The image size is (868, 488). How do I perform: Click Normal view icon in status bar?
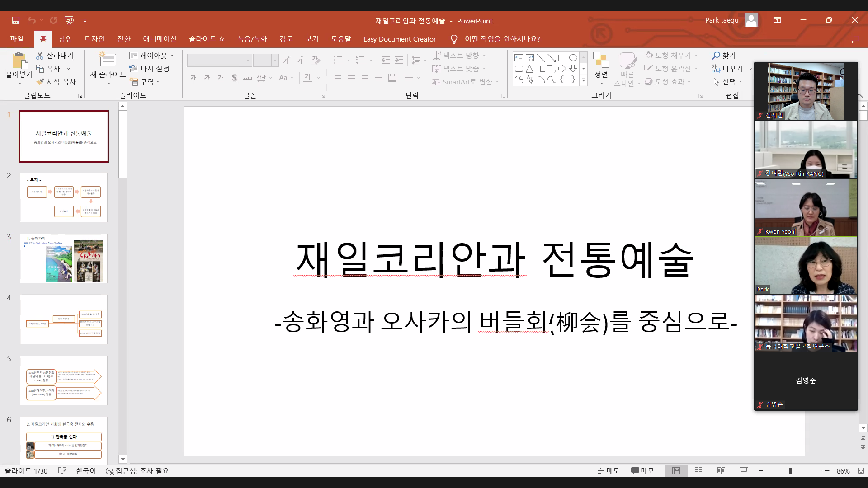676,471
